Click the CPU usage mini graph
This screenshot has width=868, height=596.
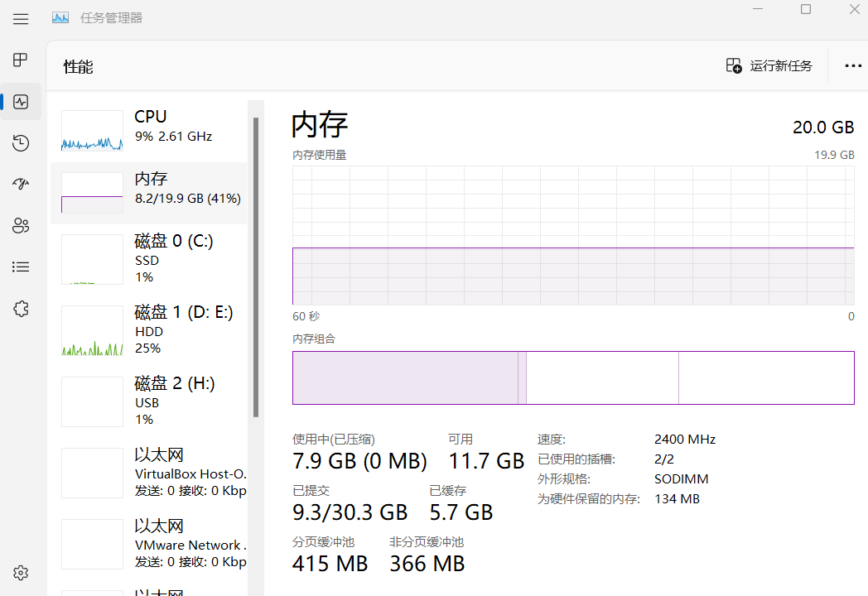point(92,131)
